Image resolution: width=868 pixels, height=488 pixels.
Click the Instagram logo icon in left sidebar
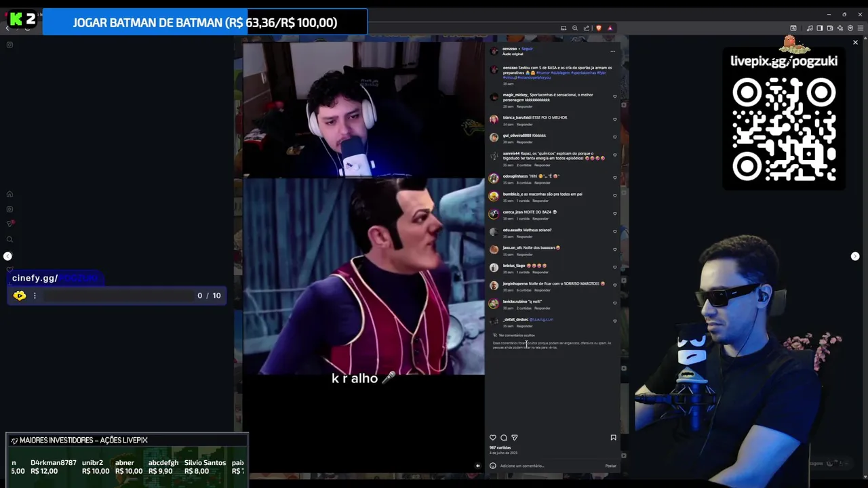point(9,45)
